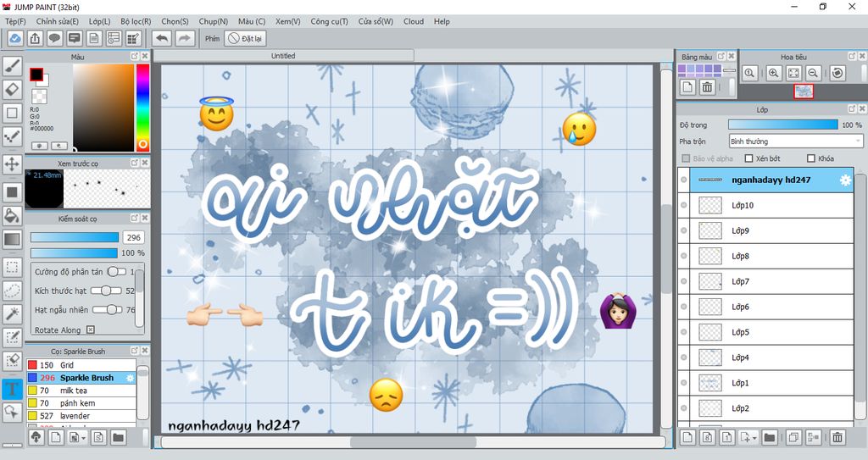Adjust the Độ trong opacity slider
This screenshot has height=460, width=868.
coord(782,125)
